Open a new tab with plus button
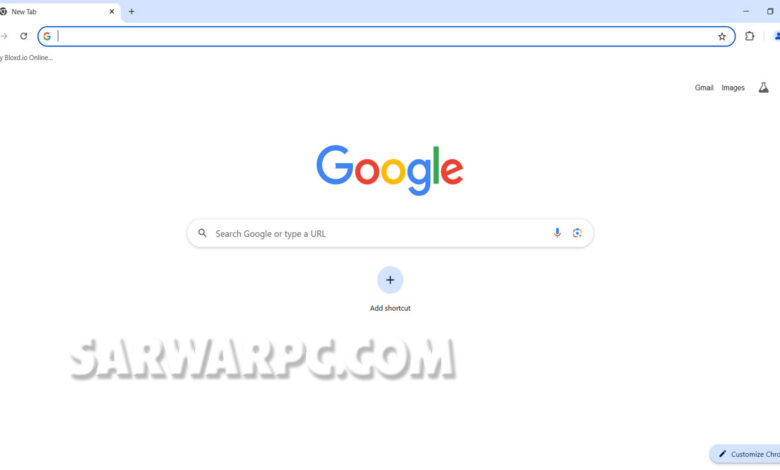 pyautogui.click(x=131, y=11)
